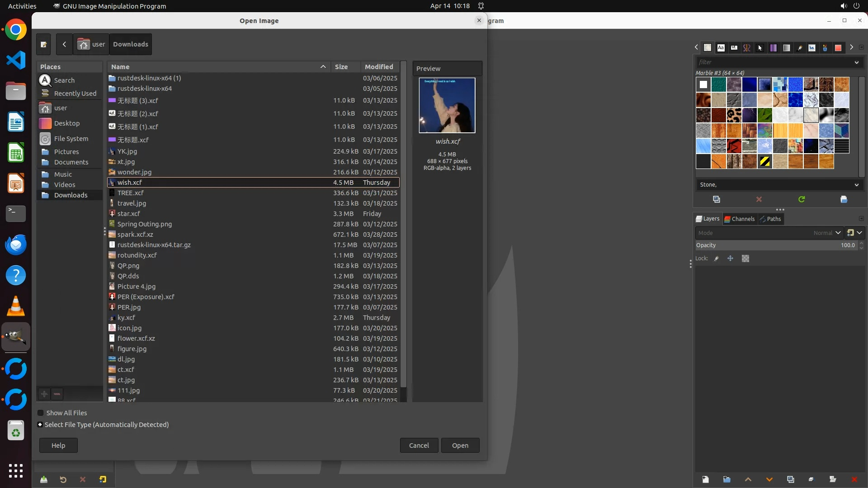Expand Select File Type section

(40, 425)
